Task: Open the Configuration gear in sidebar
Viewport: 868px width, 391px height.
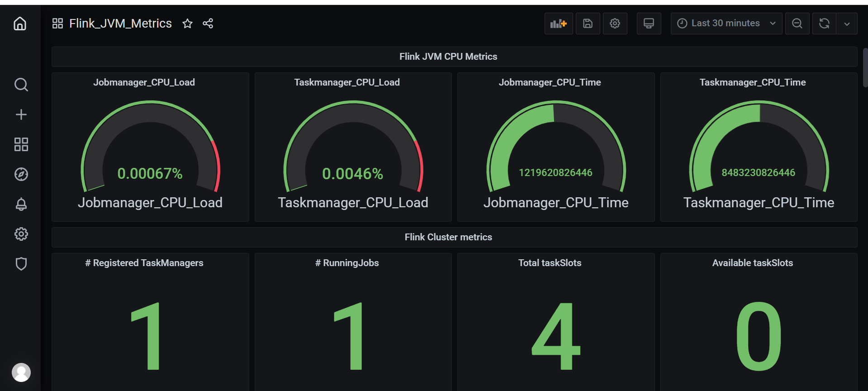Action: point(21,234)
